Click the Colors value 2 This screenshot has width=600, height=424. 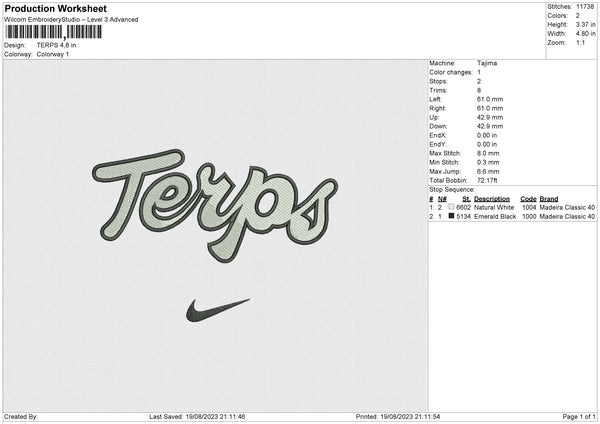[x=578, y=16]
